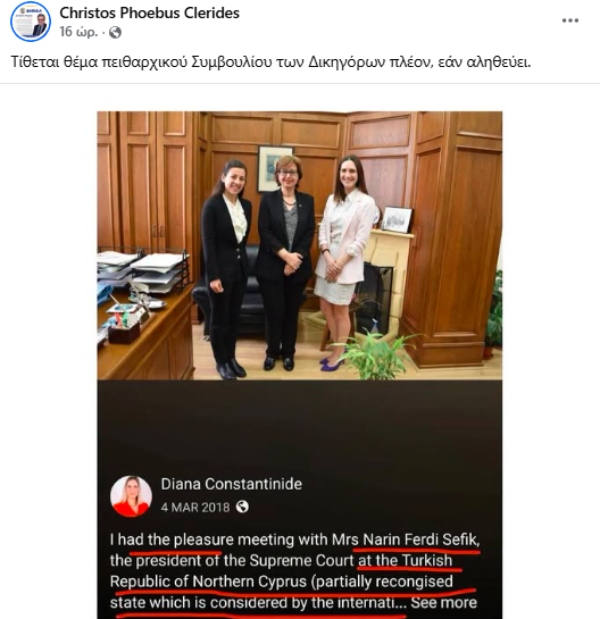
Task: Open the three-dot post options menu
Action: pos(570,21)
